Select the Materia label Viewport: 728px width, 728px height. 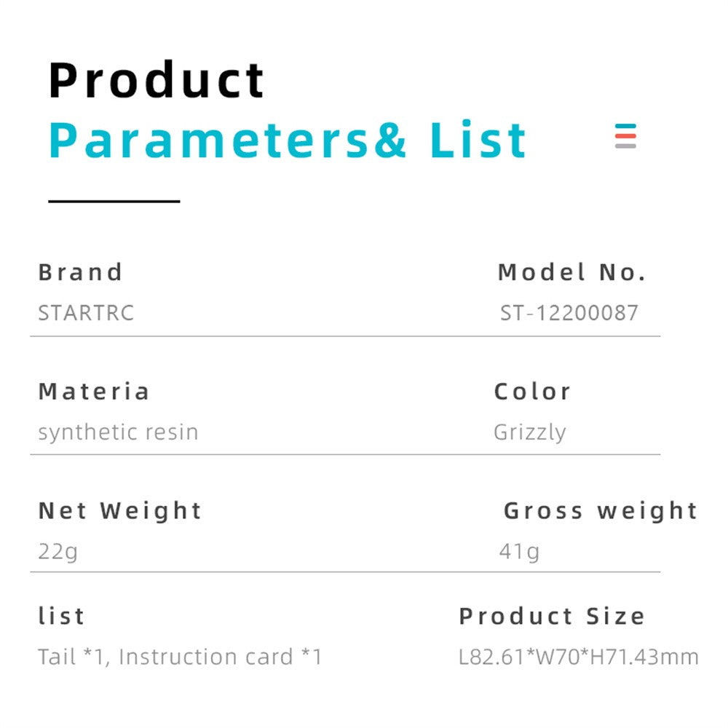pos(93,392)
